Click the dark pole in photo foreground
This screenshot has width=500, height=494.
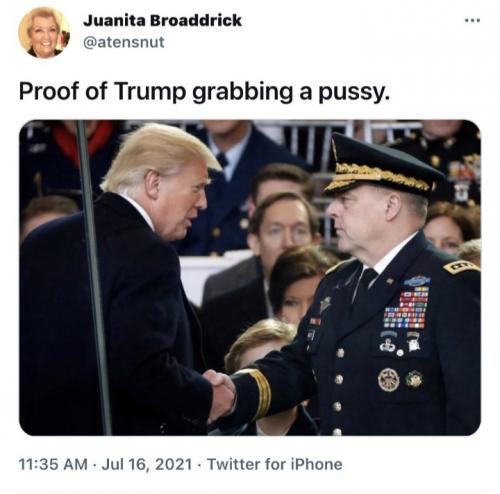[93, 277]
